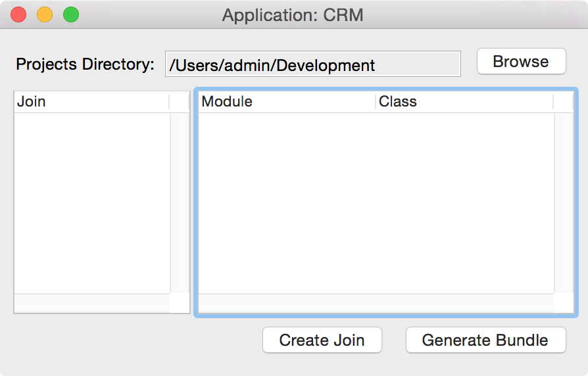Screen dimensions: 588x376
Task: Click the Application: CRM title bar text
Action: [x=293, y=14]
